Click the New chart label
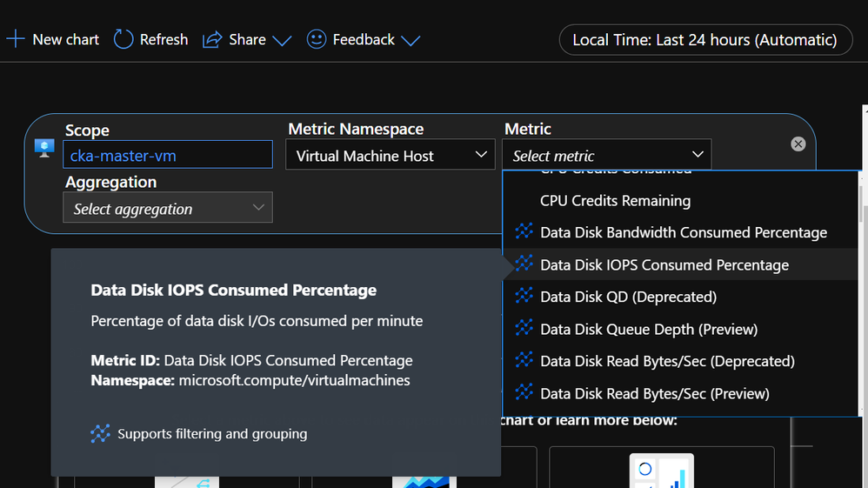 (66, 40)
